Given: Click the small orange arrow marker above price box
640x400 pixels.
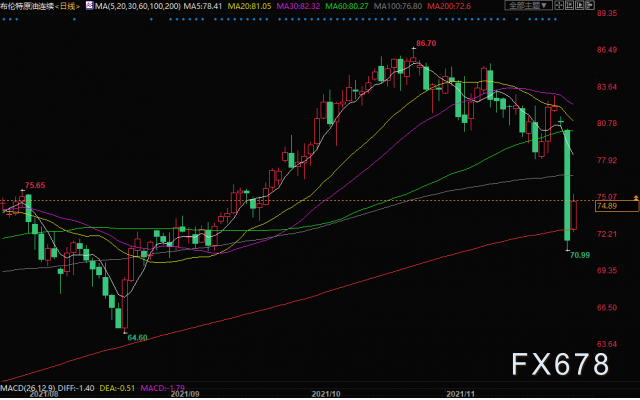Looking at the screenshot, I should (x=636, y=198).
